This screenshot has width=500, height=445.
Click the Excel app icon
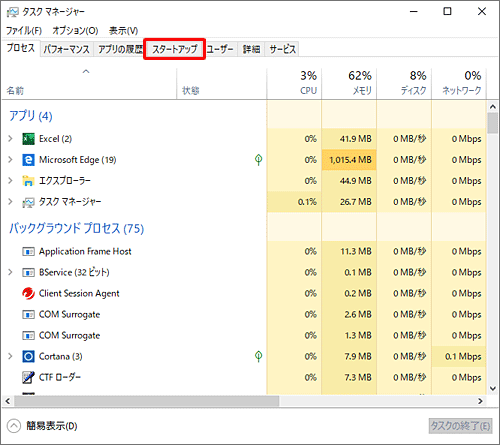pyautogui.click(x=28, y=139)
